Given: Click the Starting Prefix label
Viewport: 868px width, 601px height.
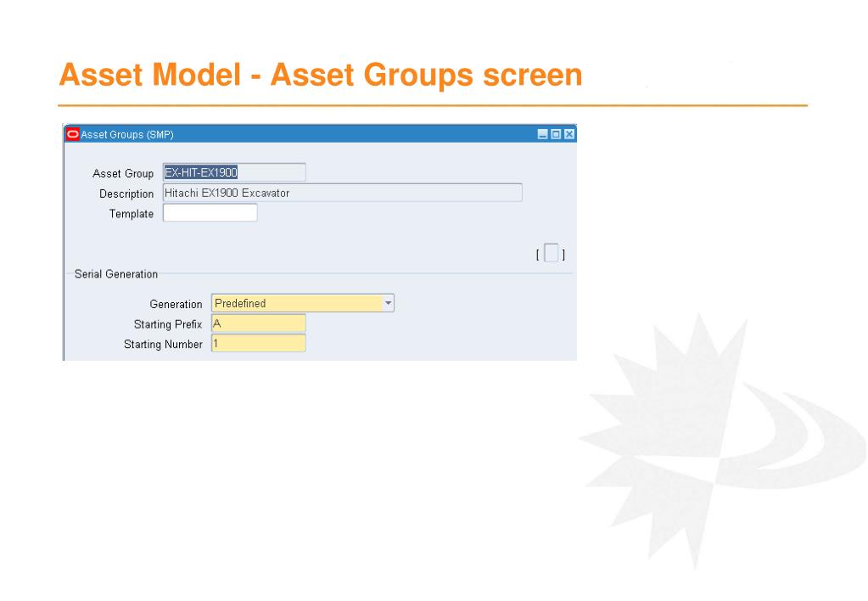Looking at the screenshot, I should (168, 324).
